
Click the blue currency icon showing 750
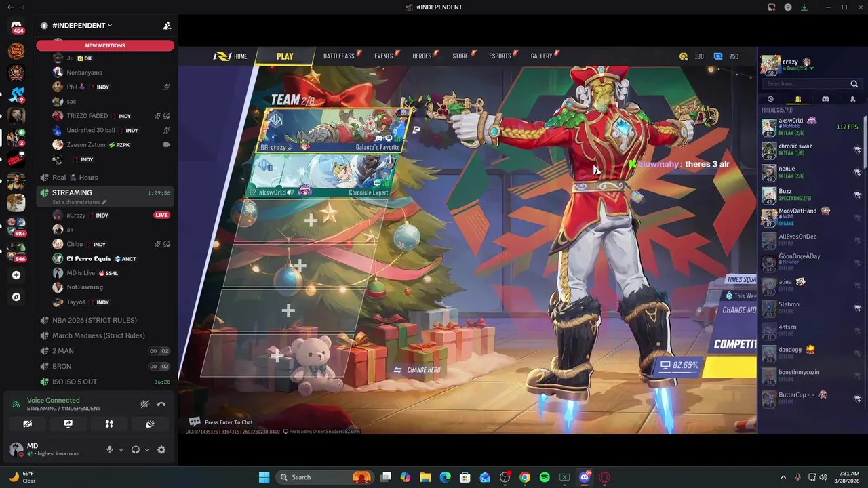tap(718, 56)
